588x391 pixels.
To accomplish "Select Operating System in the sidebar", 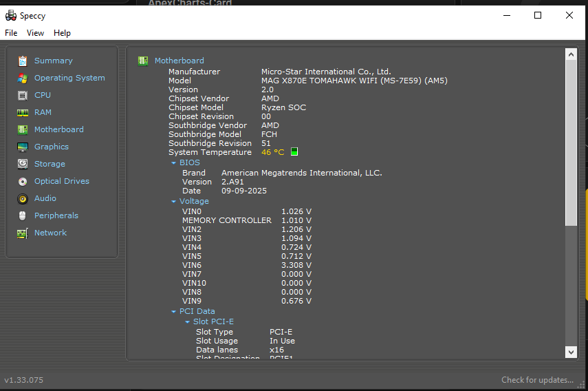I will point(69,78).
